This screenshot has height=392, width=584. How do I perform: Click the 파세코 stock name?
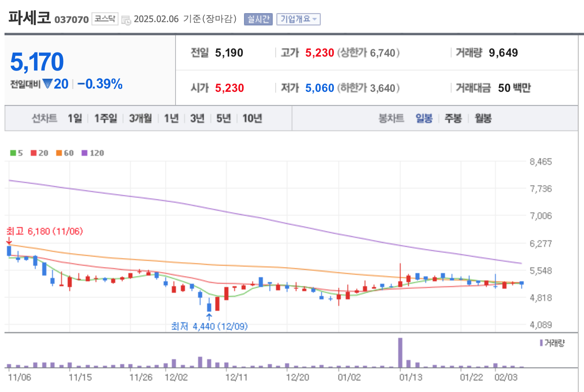click(x=30, y=18)
